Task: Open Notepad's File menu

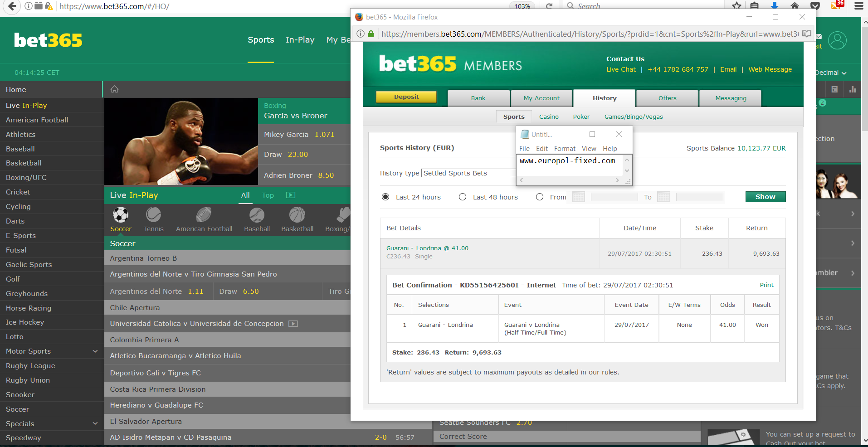Action: pos(524,149)
